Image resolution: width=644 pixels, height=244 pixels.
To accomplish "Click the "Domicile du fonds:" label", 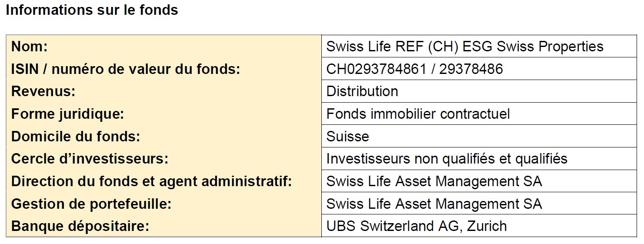I will tap(76, 137).
